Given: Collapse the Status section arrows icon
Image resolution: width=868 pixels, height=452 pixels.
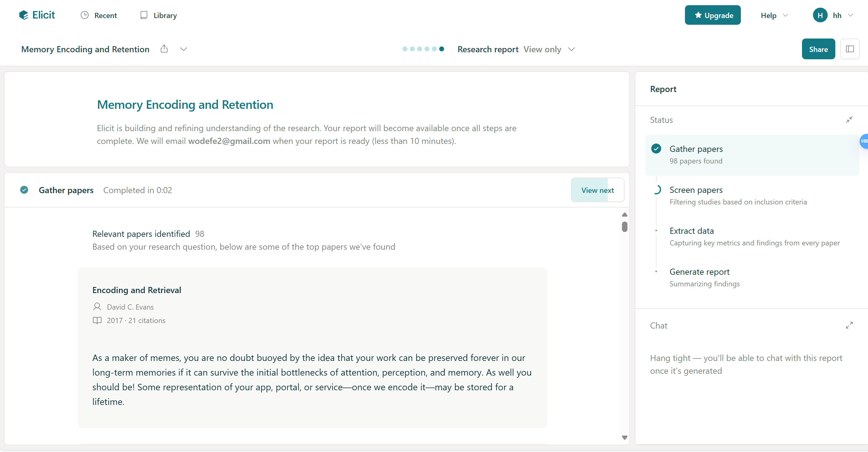Looking at the screenshot, I should 849,119.
